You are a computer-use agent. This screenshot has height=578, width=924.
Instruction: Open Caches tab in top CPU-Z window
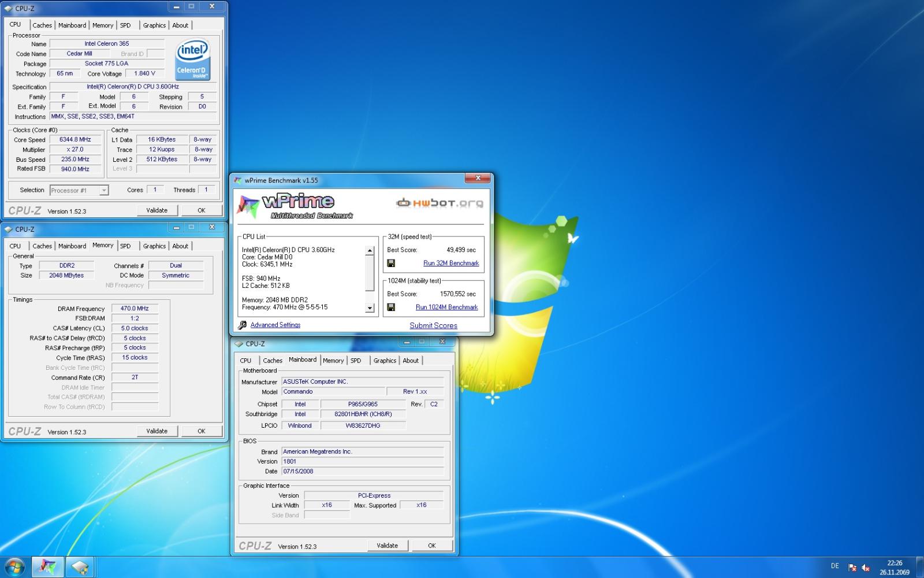tap(42, 25)
